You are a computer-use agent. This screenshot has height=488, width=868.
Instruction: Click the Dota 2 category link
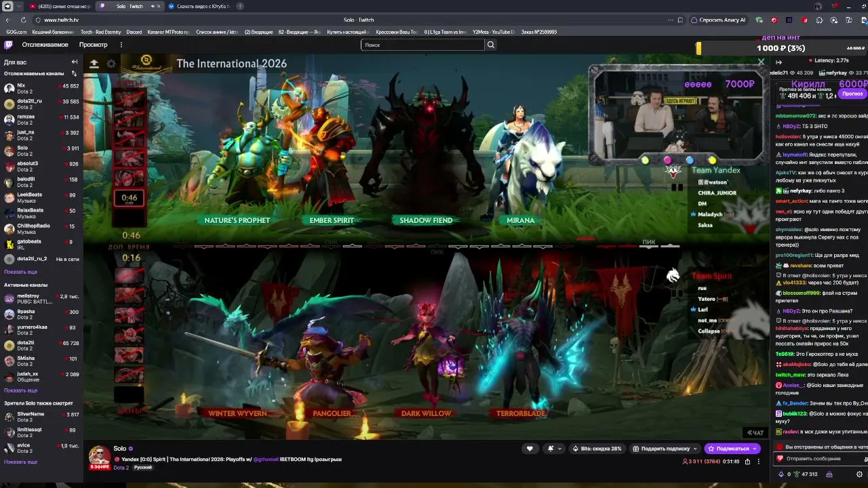pos(121,468)
